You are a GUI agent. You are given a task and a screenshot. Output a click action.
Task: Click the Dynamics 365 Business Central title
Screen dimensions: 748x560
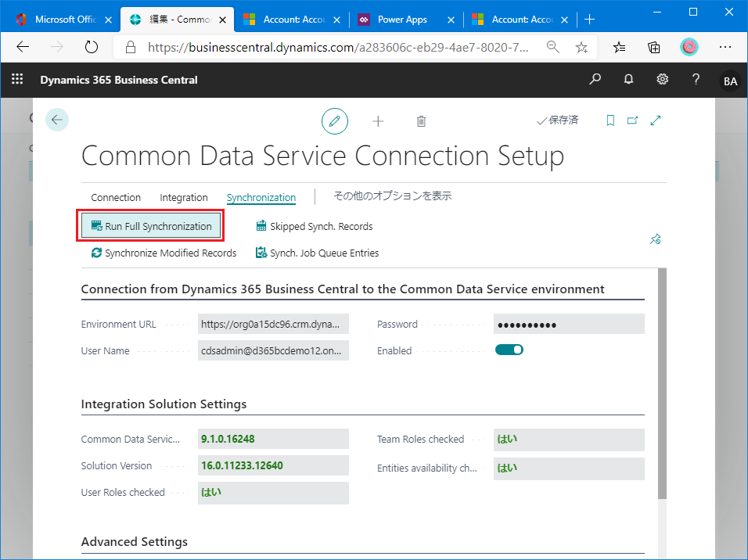click(x=119, y=80)
